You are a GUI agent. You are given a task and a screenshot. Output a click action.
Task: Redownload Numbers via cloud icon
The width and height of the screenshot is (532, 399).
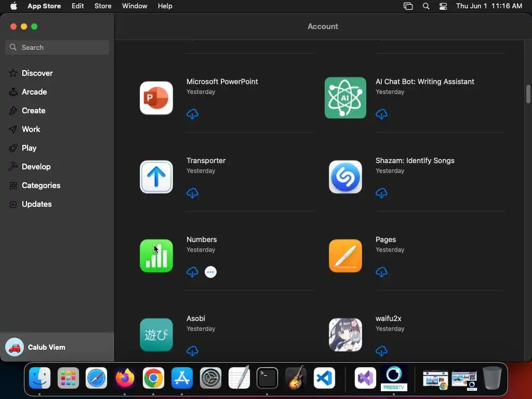[192, 272]
